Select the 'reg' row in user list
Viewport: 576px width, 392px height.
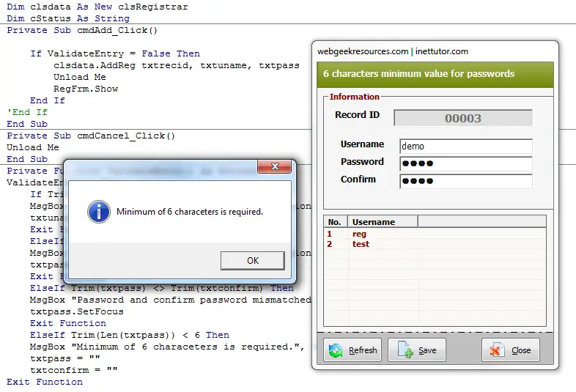435,234
